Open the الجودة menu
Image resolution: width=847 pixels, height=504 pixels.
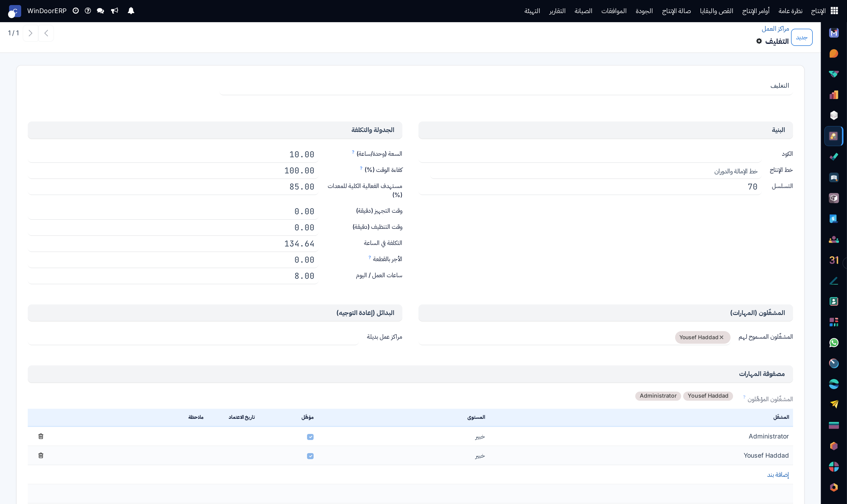[x=644, y=11]
